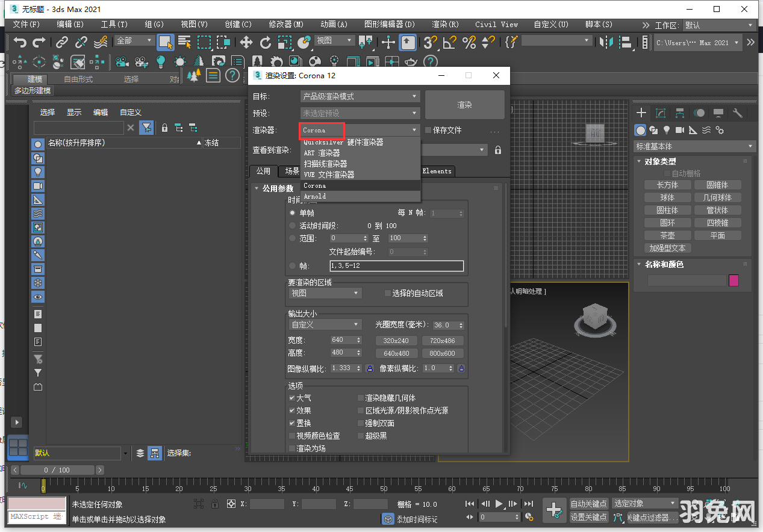This screenshot has height=532, width=763.
Task: Open the 产品级渲染模式 target dropdown
Action: [360, 96]
